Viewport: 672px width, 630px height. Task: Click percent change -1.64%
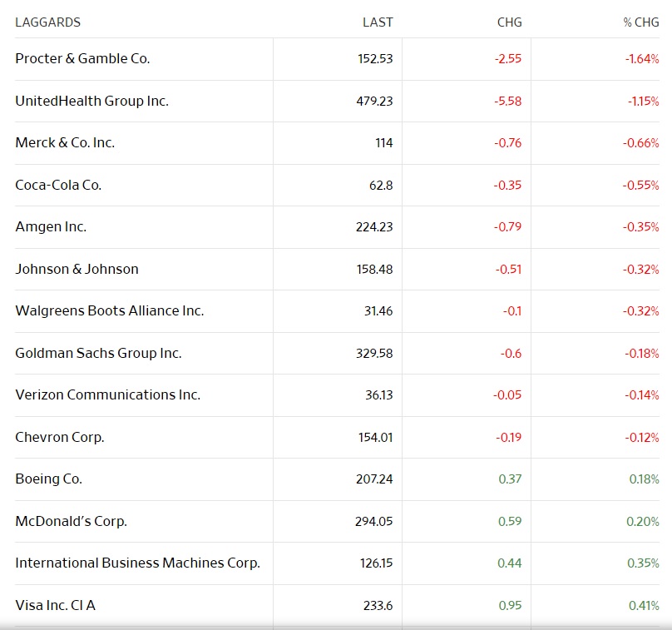[642, 59]
